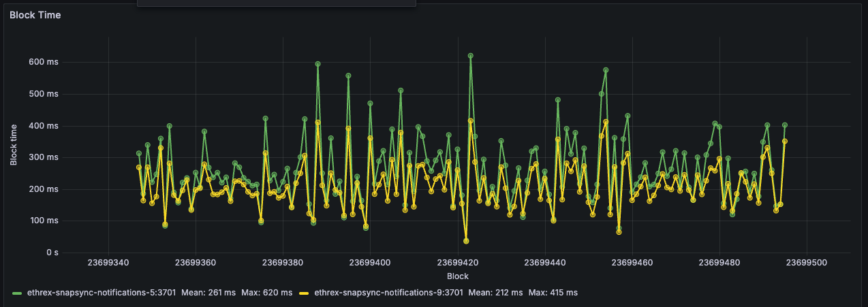
Task: Click the 23699500 x-axis tick label
Action: [x=807, y=262]
